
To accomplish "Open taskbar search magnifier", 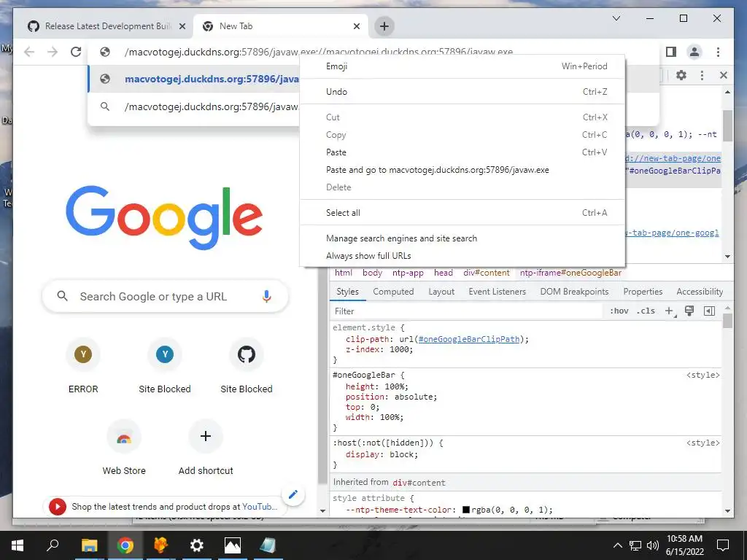I will (x=53, y=545).
